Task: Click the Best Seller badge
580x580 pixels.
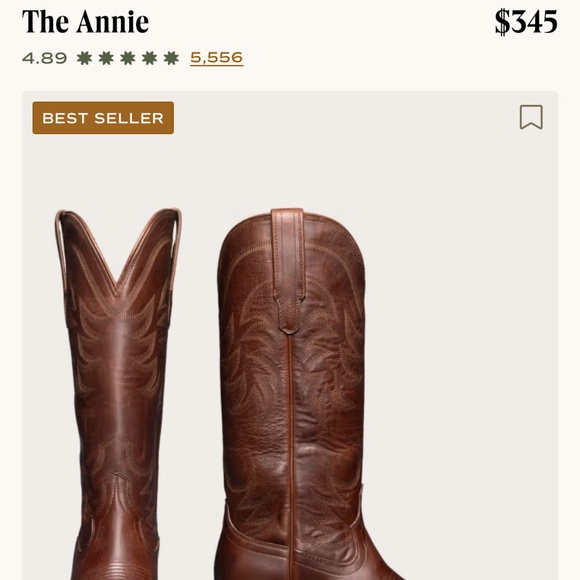Action: click(103, 118)
